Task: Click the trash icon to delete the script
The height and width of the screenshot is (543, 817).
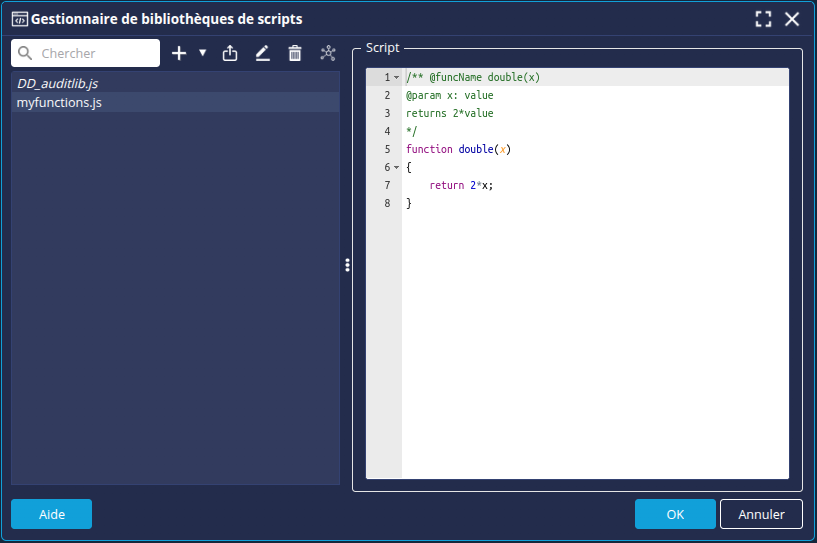Action: tap(295, 53)
